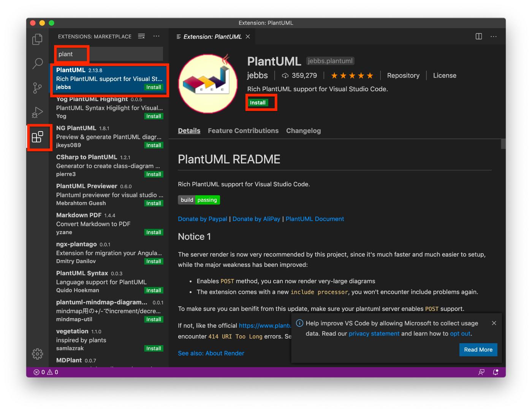This screenshot has height=412, width=532.
Task: Click the errors and warnings status indicator
Action: [46, 372]
